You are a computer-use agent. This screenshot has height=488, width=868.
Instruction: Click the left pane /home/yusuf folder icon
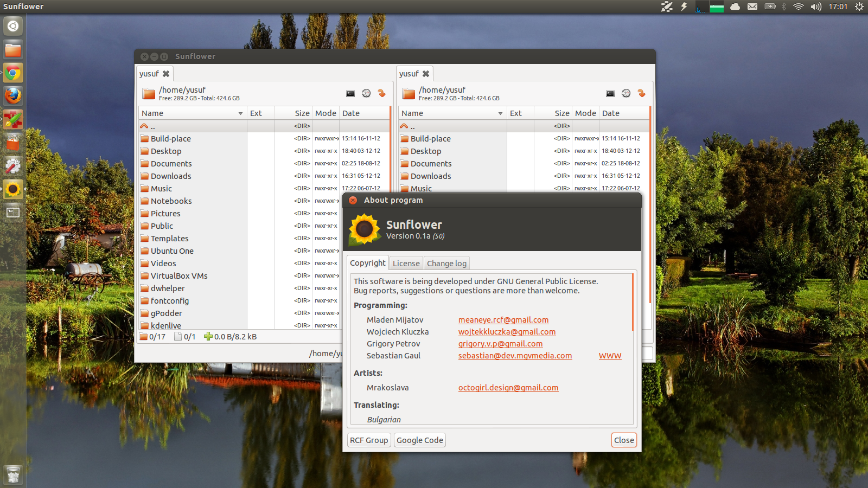[149, 94]
